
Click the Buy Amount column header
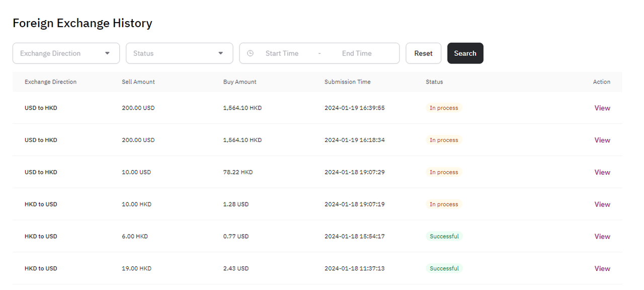click(240, 82)
